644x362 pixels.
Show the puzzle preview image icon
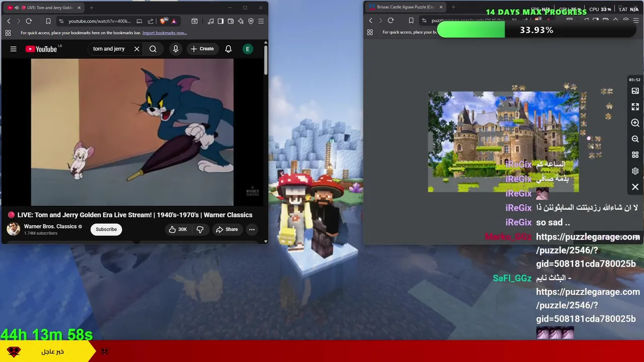point(635,91)
